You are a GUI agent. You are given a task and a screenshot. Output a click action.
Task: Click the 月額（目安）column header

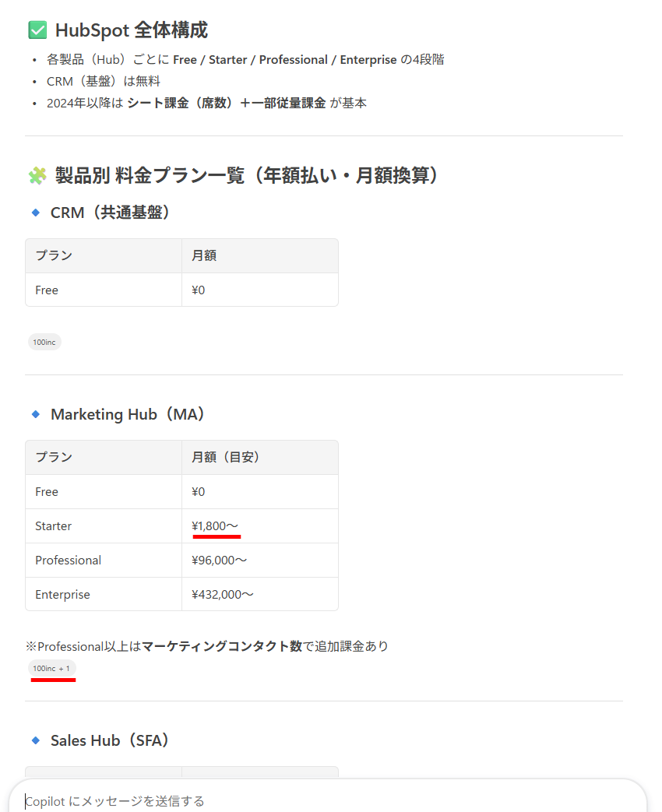[x=226, y=457]
